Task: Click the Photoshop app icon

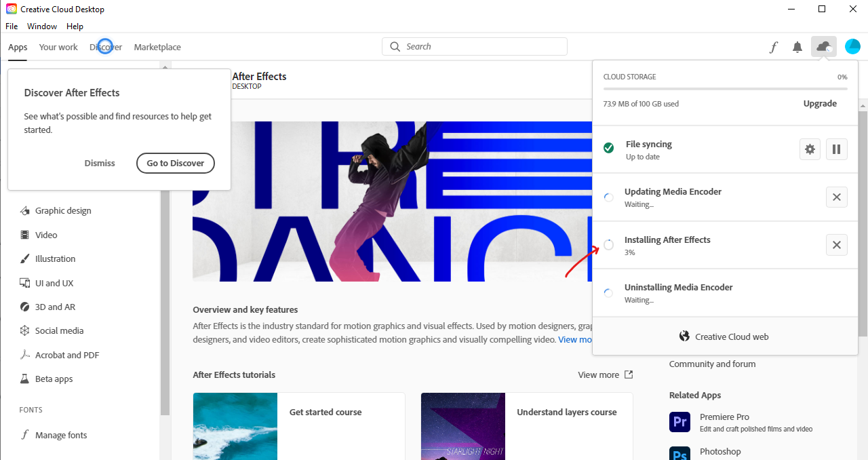Action: click(679, 453)
